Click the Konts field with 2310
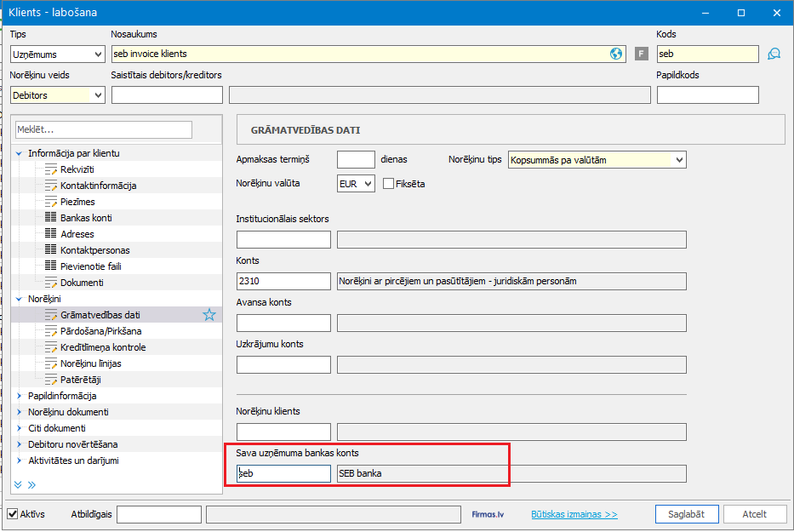 tap(283, 281)
